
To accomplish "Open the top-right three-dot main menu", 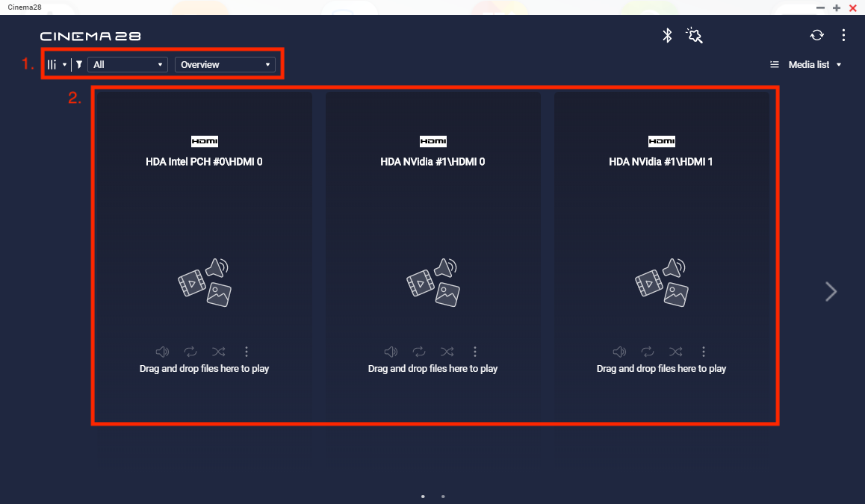I will [843, 35].
